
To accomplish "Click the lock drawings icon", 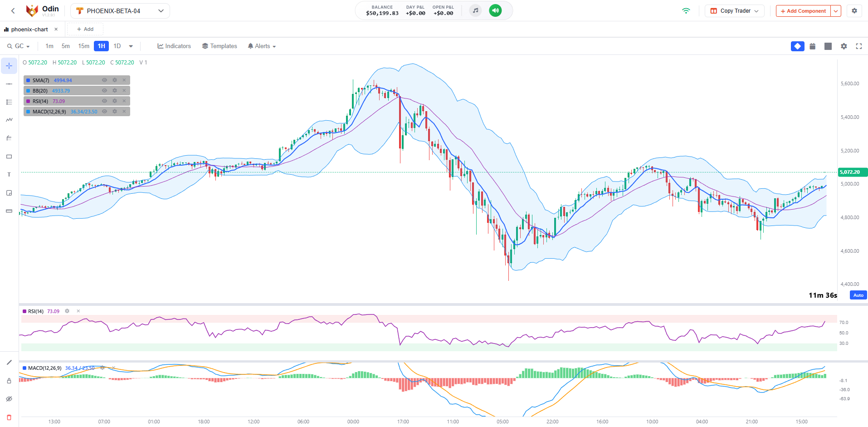I will [9, 381].
